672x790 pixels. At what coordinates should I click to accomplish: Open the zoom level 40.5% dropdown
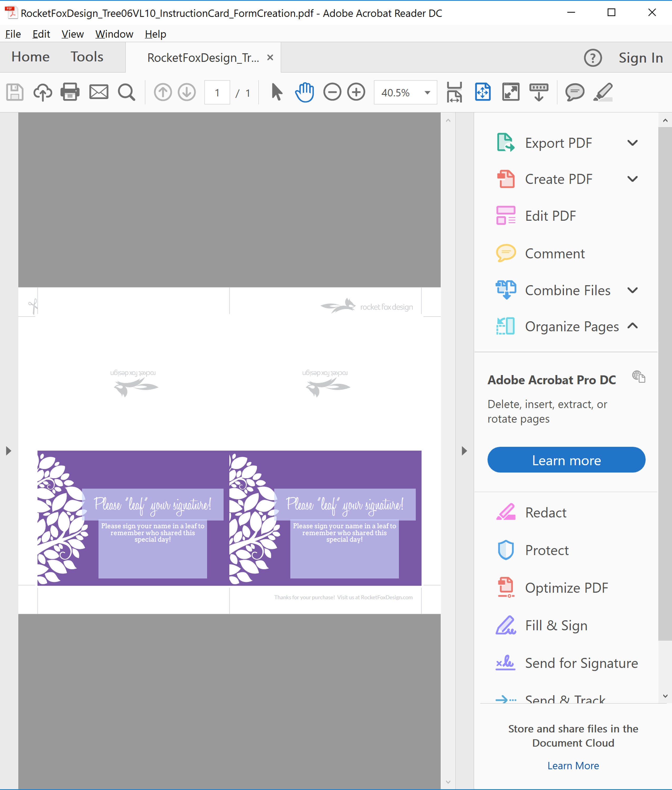405,92
